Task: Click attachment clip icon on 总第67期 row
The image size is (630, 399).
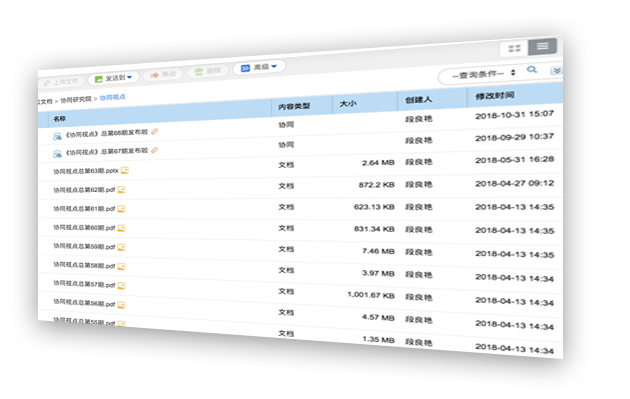Action: pos(154,150)
